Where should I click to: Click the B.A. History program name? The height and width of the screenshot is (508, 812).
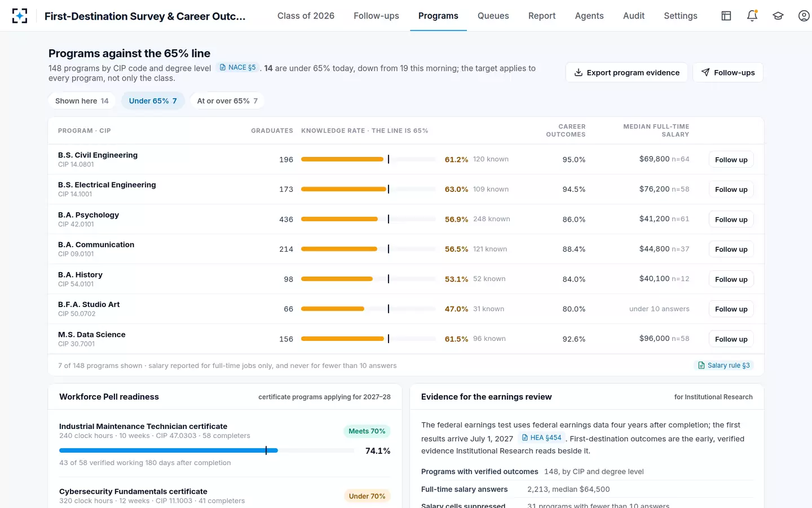pos(80,275)
